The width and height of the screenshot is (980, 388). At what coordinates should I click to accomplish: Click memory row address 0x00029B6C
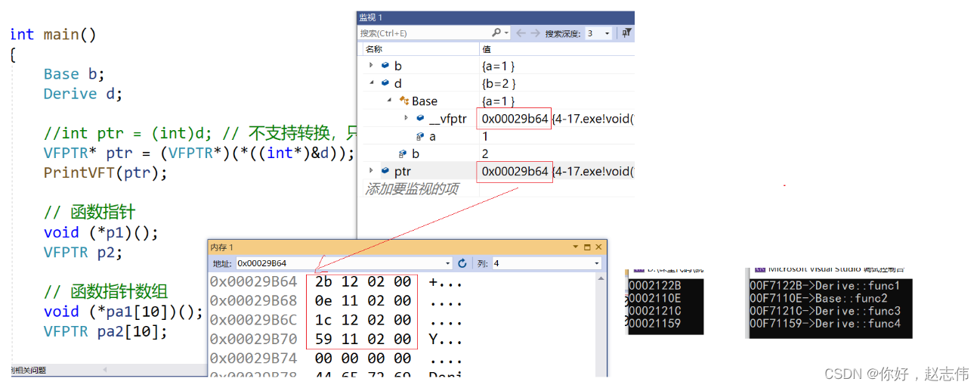(x=254, y=320)
